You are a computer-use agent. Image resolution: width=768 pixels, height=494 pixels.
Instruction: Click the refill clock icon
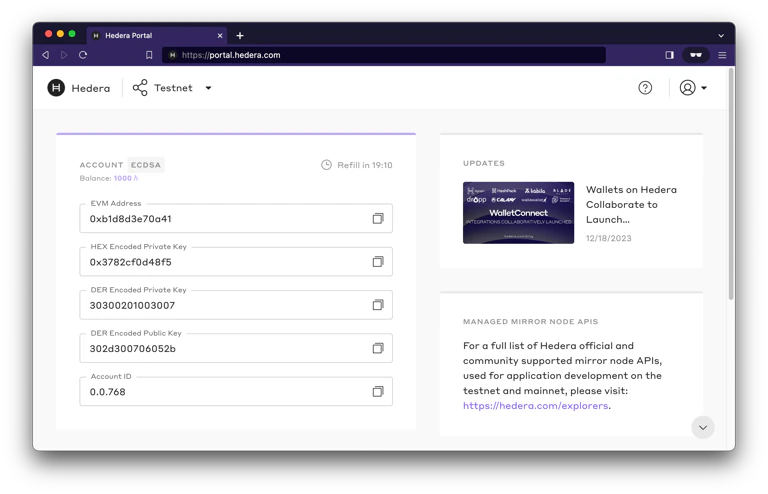click(x=326, y=165)
